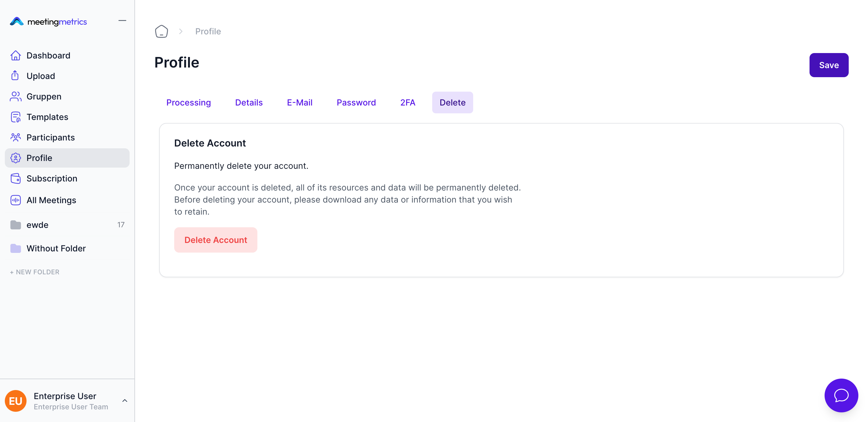Click the meetingmetrics logo
Image resolution: width=868 pixels, height=422 pixels.
(x=49, y=22)
